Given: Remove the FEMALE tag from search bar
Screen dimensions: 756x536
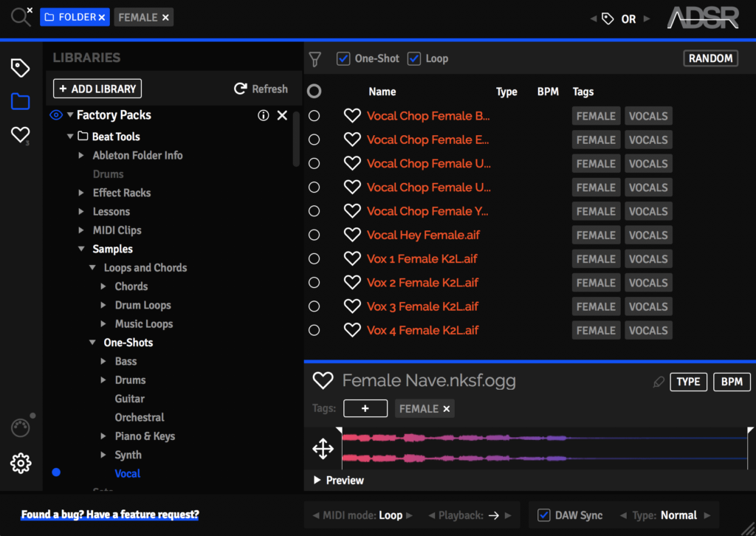Looking at the screenshot, I should pyautogui.click(x=165, y=17).
